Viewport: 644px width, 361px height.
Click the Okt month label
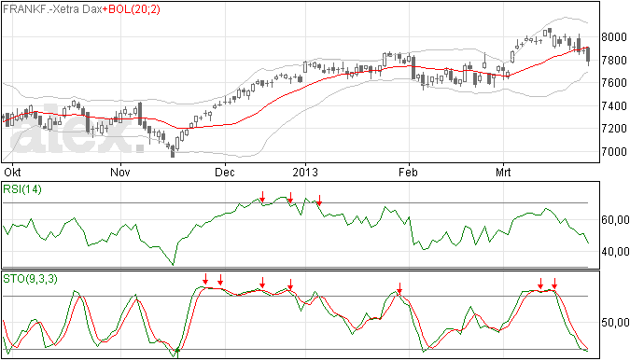pos(12,172)
